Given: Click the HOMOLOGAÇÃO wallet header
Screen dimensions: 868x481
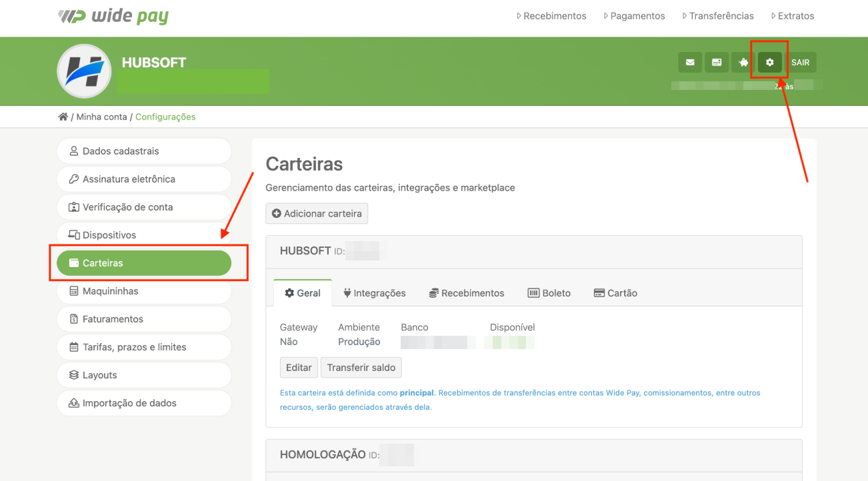Looking at the screenshot, I should 534,455.
